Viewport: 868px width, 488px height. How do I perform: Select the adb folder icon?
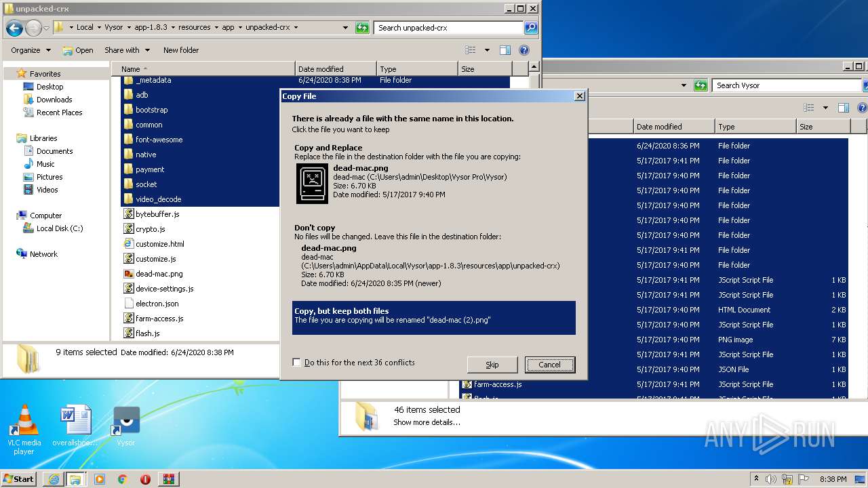[129, 95]
